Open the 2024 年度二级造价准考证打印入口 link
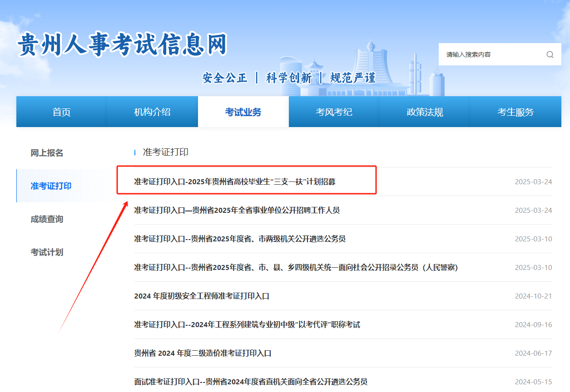 (203, 353)
